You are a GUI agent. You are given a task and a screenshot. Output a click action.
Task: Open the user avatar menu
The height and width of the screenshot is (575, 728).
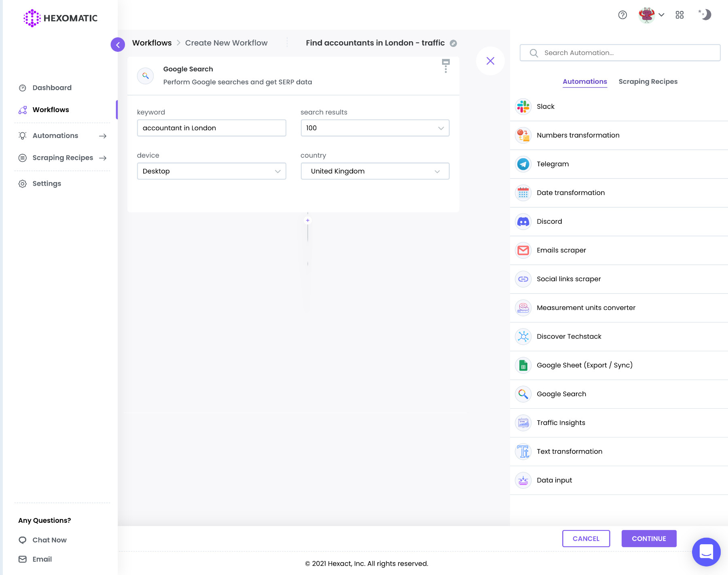pyautogui.click(x=651, y=15)
